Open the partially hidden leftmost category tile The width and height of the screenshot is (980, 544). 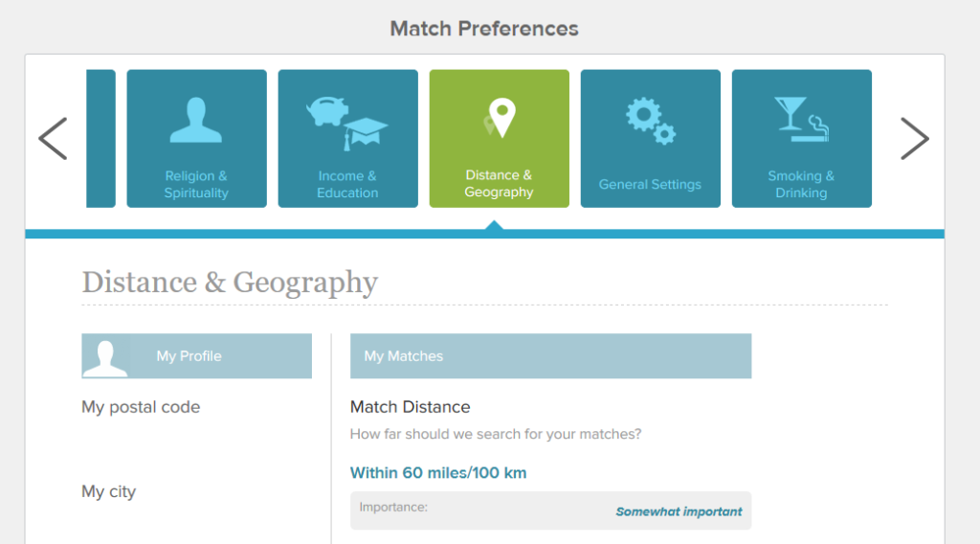point(100,138)
